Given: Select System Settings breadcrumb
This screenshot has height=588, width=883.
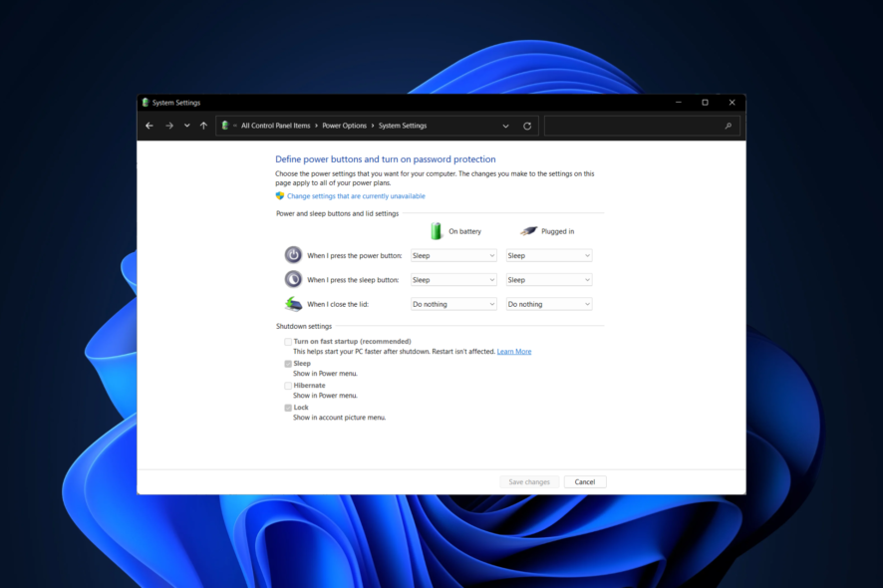Looking at the screenshot, I should [403, 126].
